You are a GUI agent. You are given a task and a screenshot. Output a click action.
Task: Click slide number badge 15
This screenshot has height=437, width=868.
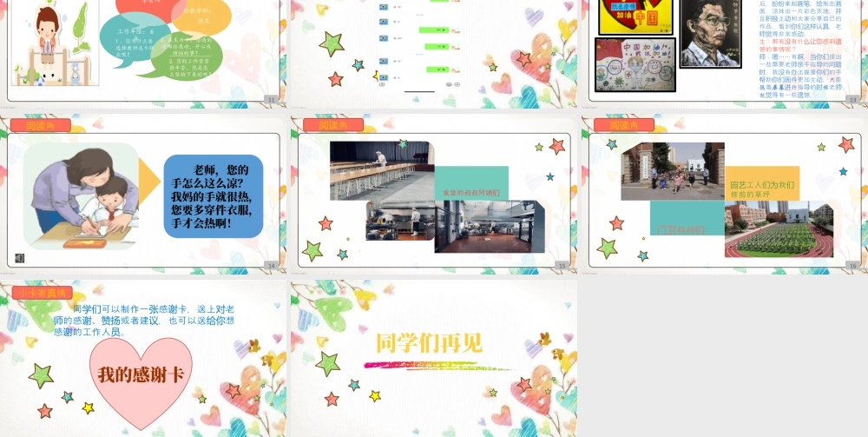[x=562, y=266]
